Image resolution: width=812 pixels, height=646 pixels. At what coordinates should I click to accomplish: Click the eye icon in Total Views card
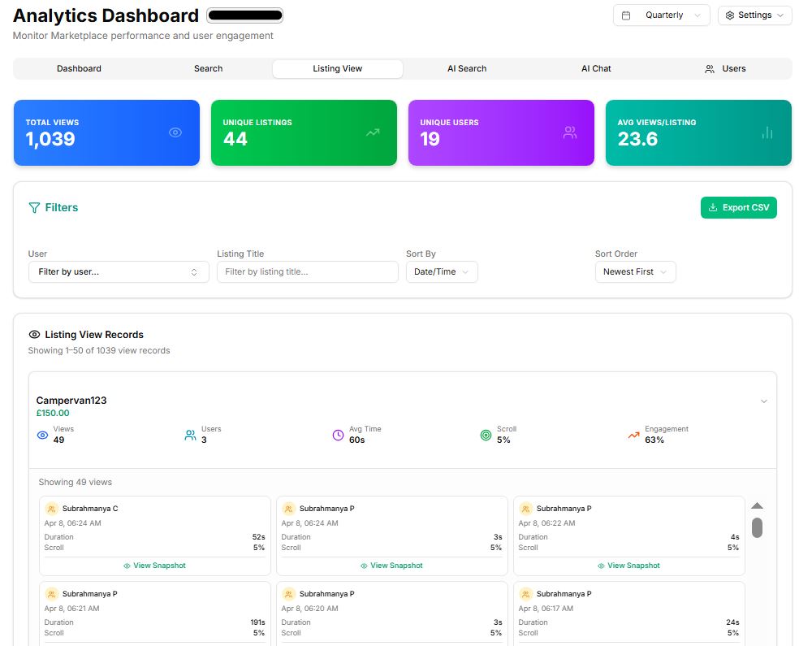[x=175, y=132]
